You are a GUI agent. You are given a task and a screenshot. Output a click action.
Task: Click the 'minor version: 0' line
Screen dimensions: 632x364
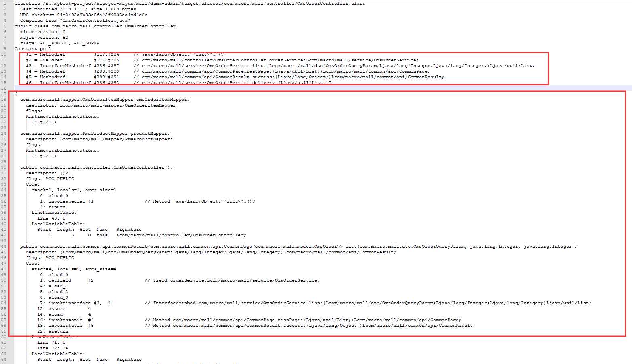tap(43, 31)
